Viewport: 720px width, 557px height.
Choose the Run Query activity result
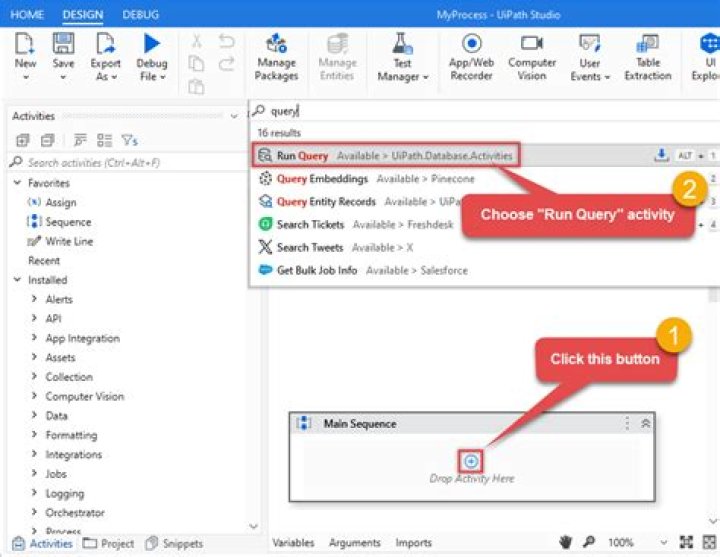(x=386, y=155)
